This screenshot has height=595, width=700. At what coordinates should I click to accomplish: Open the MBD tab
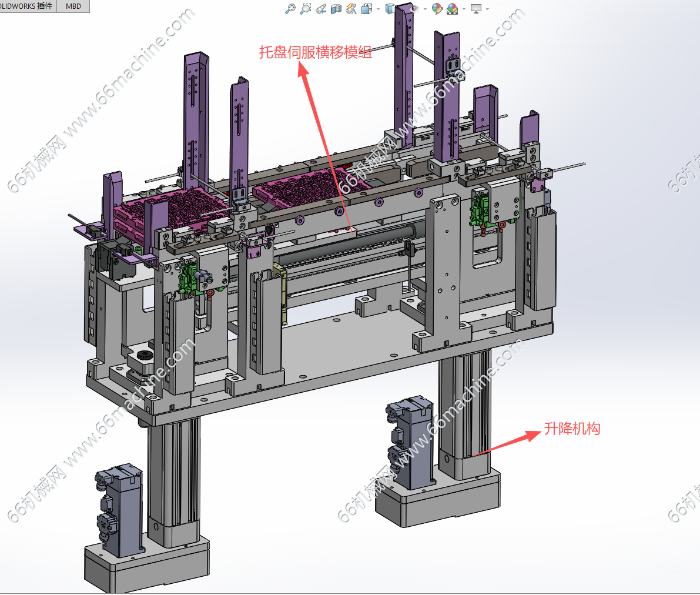coord(73,6)
